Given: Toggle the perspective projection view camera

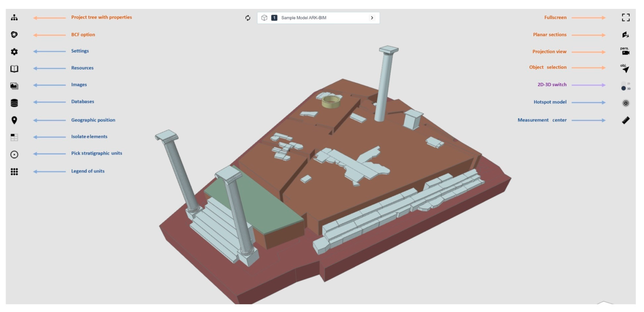Looking at the screenshot, I should pos(625,51).
